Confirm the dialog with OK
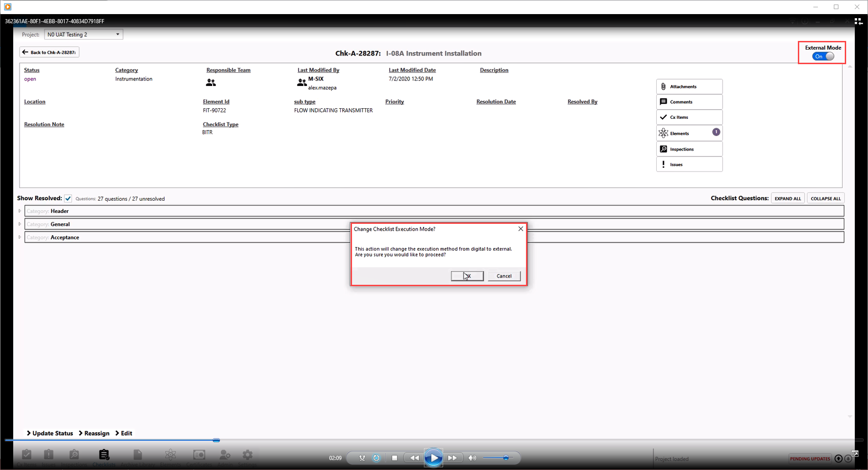Viewport: 868px width, 470px height. [x=467, y=276]
